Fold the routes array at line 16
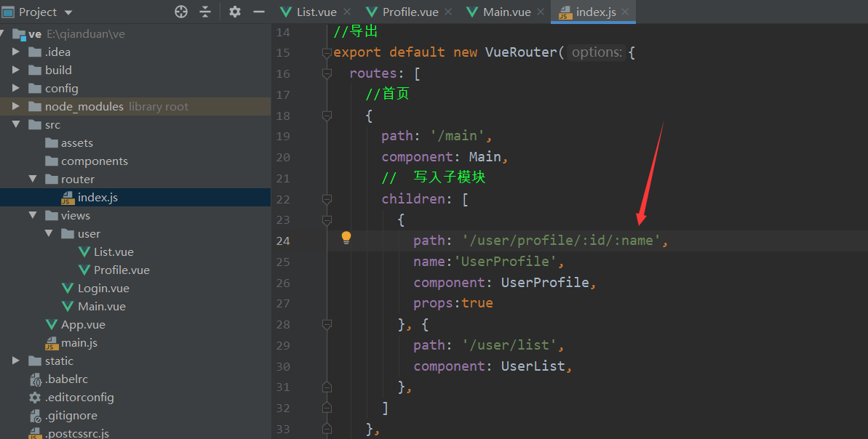868x439 pixels. pos(327,73)
